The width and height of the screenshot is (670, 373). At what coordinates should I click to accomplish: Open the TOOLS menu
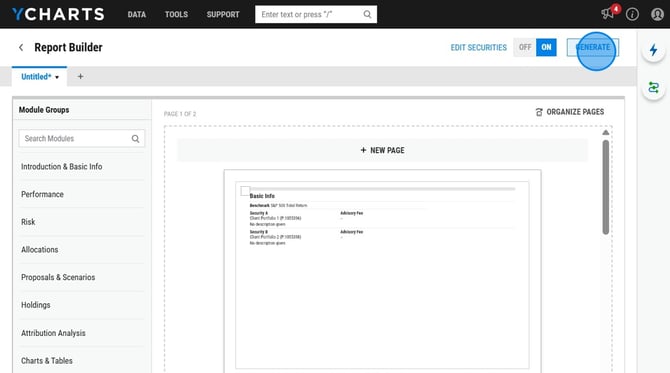pos(176,15)
